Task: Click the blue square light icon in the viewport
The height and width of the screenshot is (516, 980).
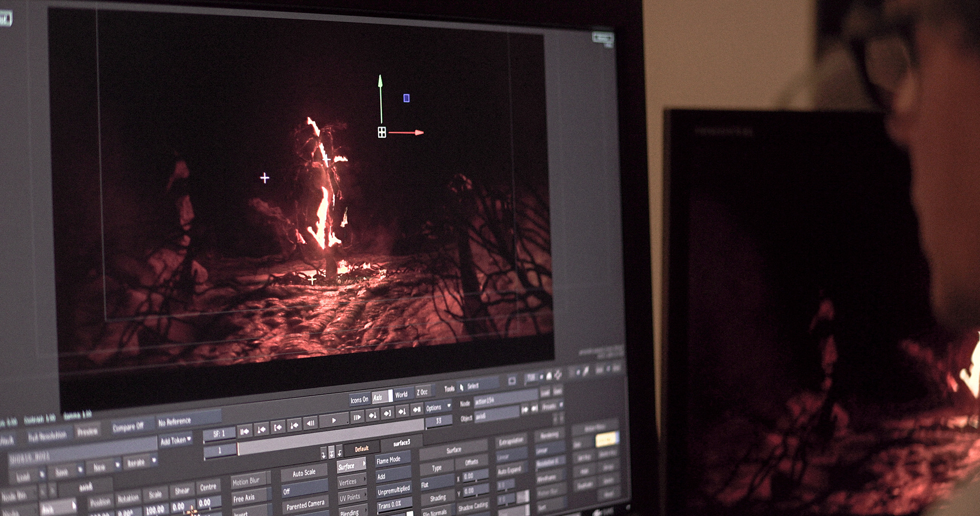Action: click(x=407, y=98)
